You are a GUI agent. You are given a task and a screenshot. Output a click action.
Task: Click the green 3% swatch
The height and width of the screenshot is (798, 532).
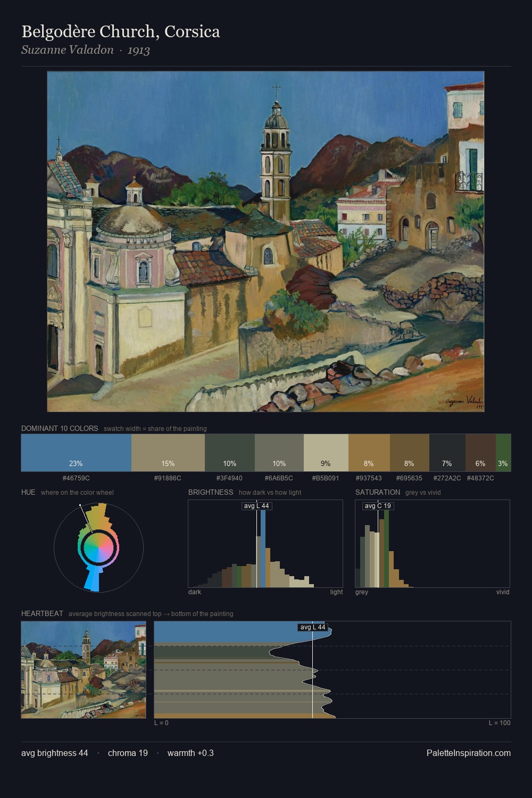click(503, 453)
